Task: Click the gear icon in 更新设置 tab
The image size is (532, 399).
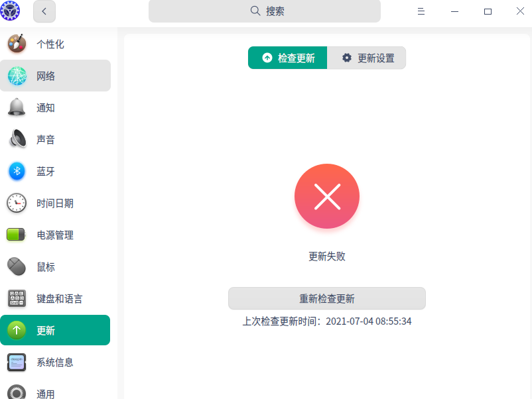Action: [x=347, y=58]
